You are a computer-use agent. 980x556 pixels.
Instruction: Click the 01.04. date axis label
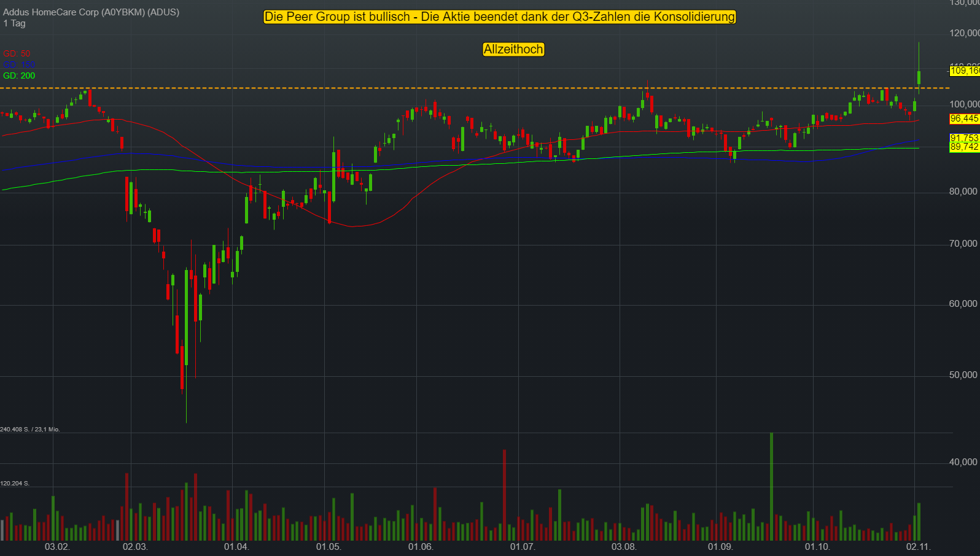[236, 547]
